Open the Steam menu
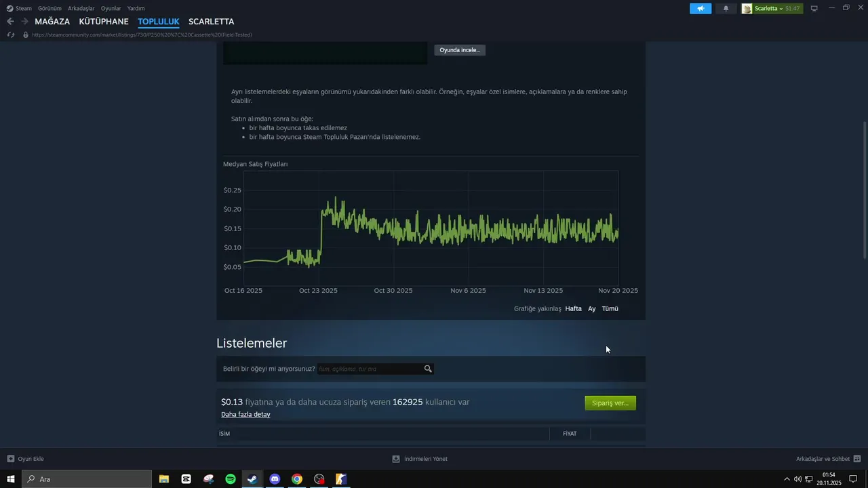The height and width of the screenshot is (488, 868). [24, 9]
